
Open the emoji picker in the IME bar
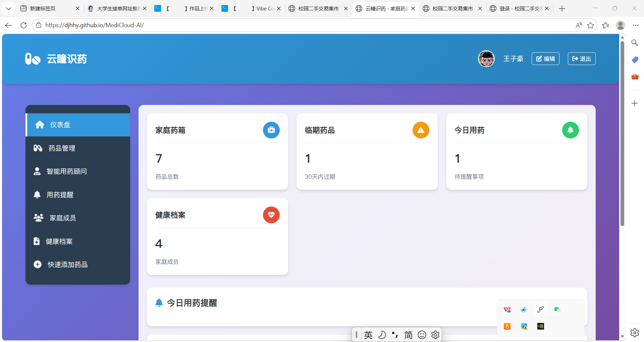[422, 335]
